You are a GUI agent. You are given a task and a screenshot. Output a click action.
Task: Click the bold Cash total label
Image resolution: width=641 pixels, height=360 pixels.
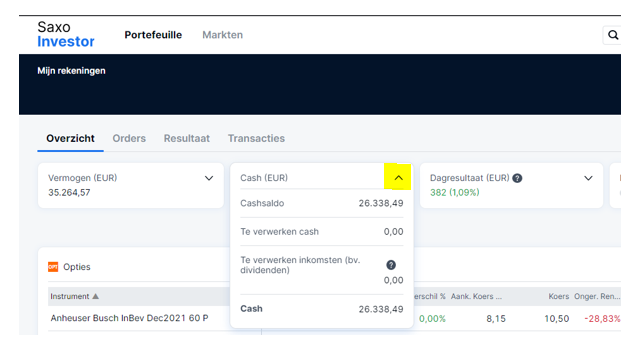pyautogui.click(x=251, y=309)
